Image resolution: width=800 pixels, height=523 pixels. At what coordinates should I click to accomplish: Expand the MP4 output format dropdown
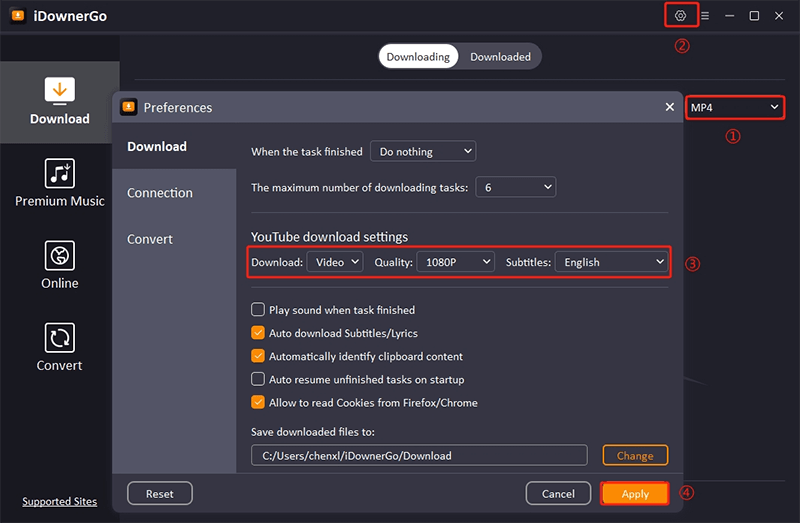coord(734,107)
